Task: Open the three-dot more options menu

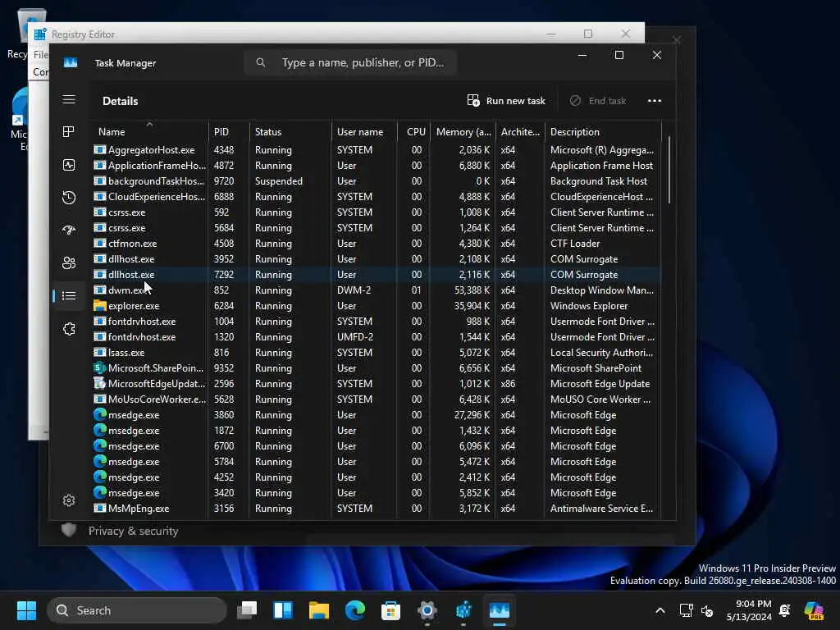Action: coord(654,101)
